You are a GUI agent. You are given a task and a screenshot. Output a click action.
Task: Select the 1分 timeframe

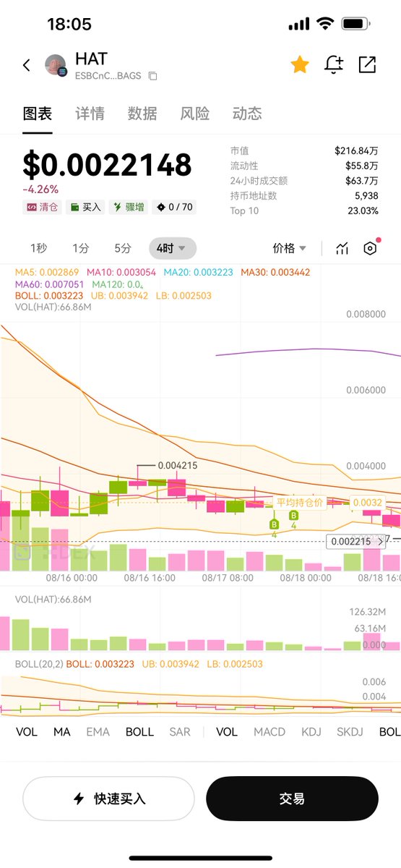point(81,248)
